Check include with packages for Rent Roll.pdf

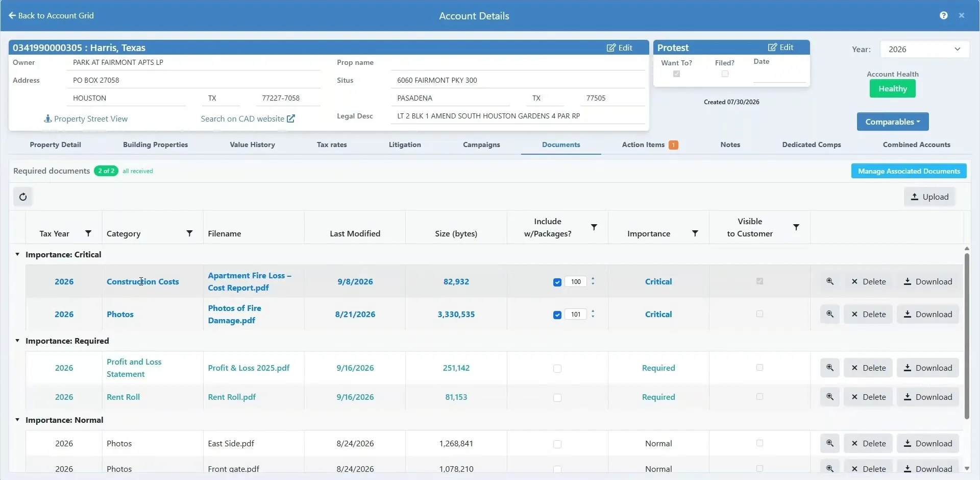coord(557,397)
